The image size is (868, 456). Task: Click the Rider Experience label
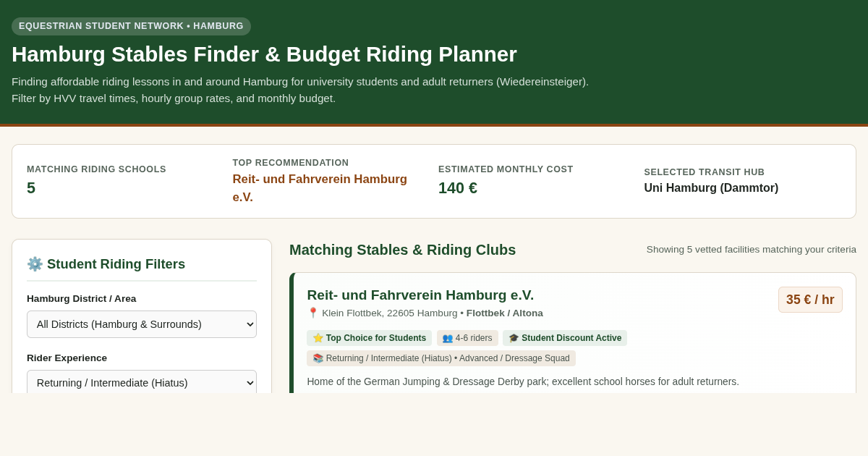point(67,358)
